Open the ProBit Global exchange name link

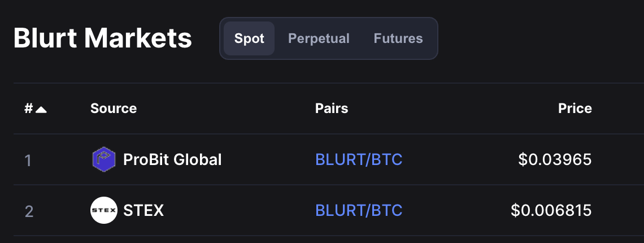172,159
